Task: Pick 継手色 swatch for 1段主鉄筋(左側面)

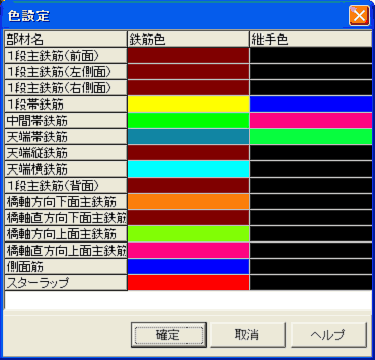Action: coord(311,71)
